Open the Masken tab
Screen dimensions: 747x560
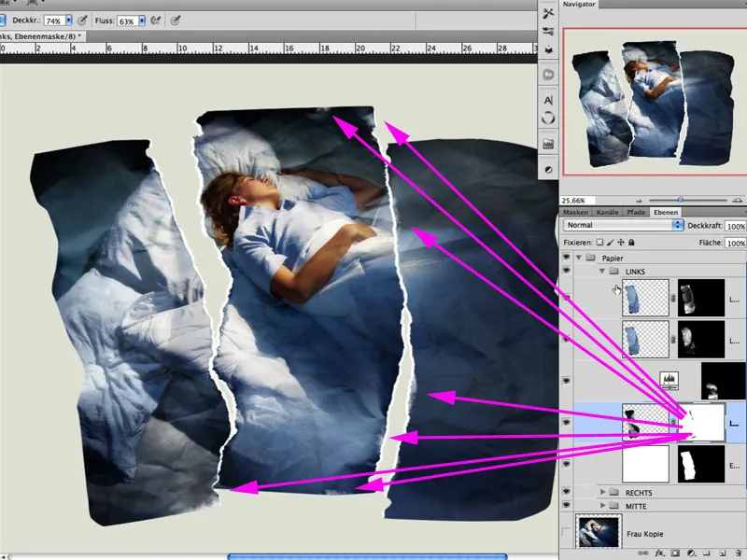pyautogui.click(x=574, y=212)
